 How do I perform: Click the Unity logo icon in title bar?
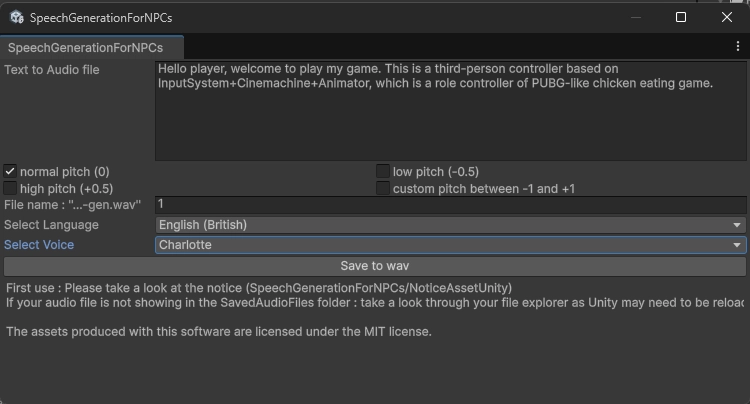(x=17, y=17)
